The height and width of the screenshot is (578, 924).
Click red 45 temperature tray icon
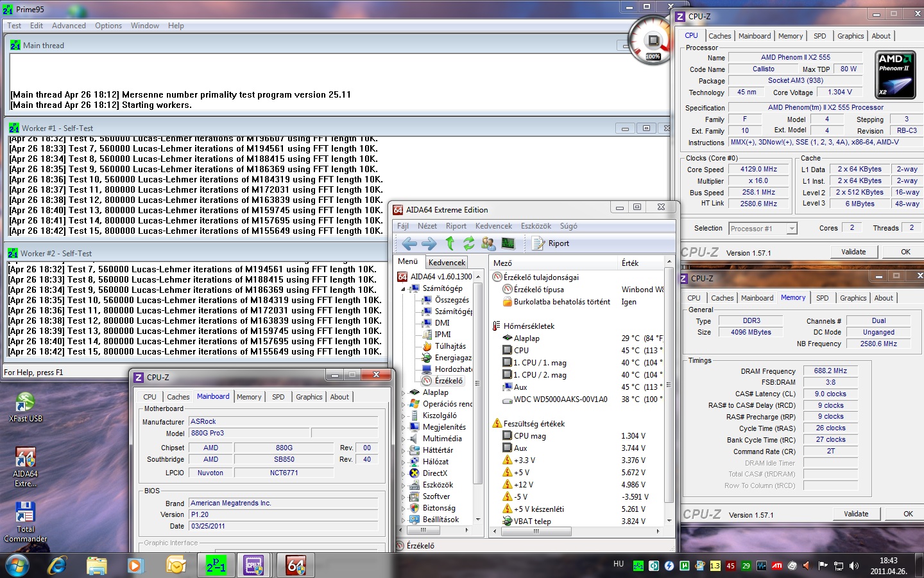tap(730, 566)
